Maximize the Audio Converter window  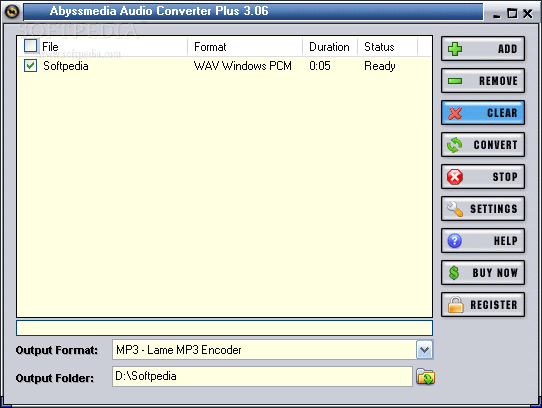click(x=512, y=13)
